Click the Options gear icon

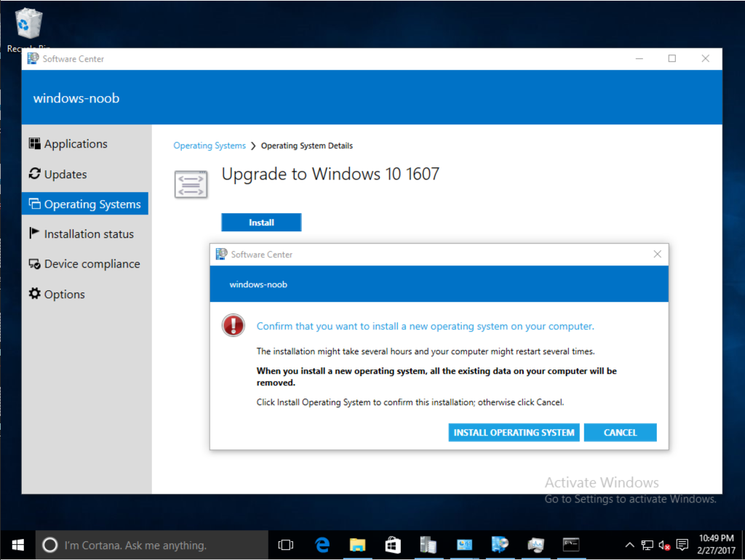click(35, 294)
